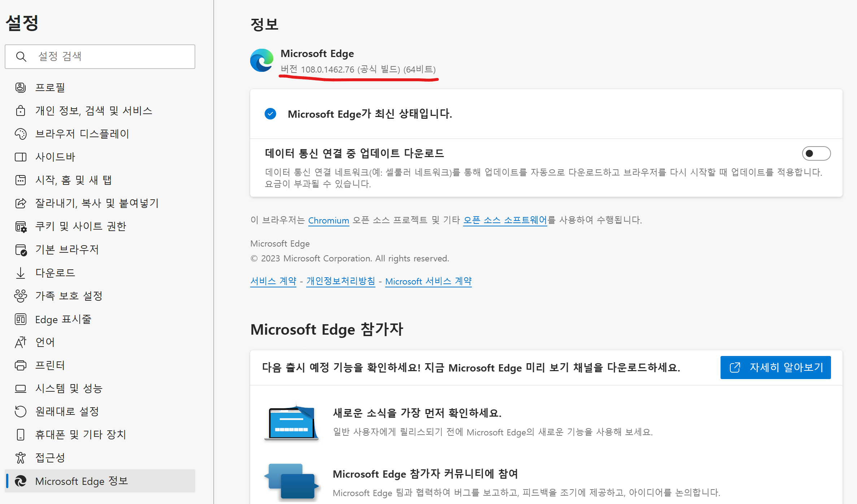
Task: Open the Language (언어) settings menu
Action: pyautogui.click(x=45, y=342)
